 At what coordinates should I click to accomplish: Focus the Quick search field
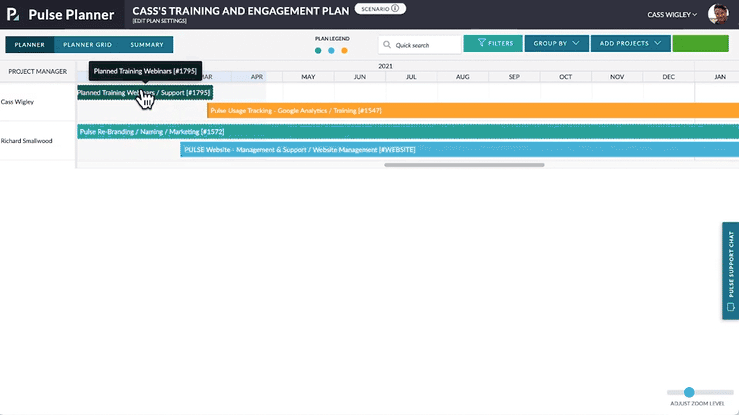point(419,45)
